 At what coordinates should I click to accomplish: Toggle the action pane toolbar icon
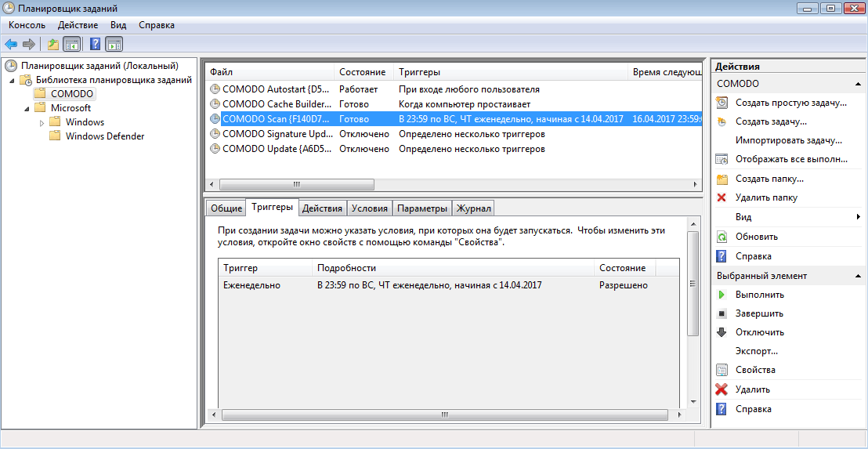[114, 45]
